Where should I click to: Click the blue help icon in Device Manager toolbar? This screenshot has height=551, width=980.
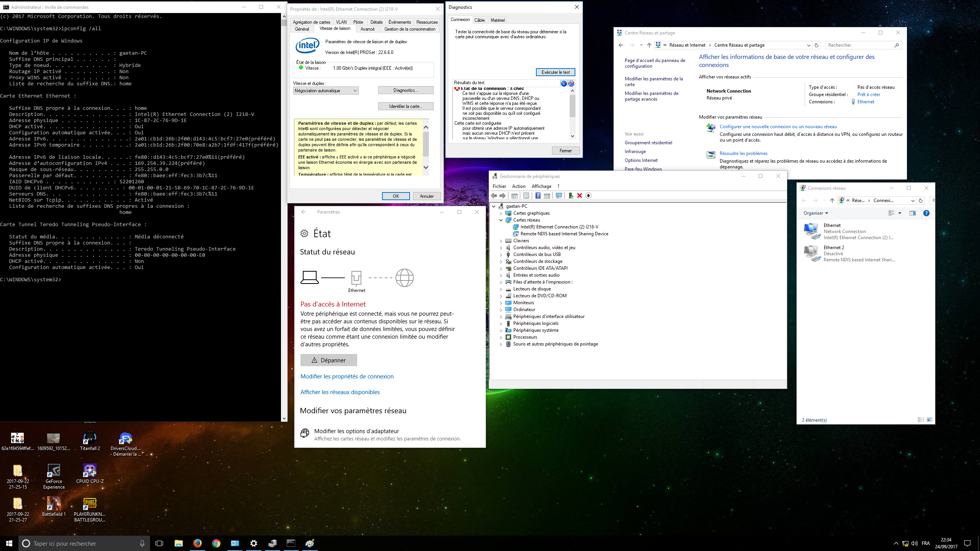(x=538, y=196)
